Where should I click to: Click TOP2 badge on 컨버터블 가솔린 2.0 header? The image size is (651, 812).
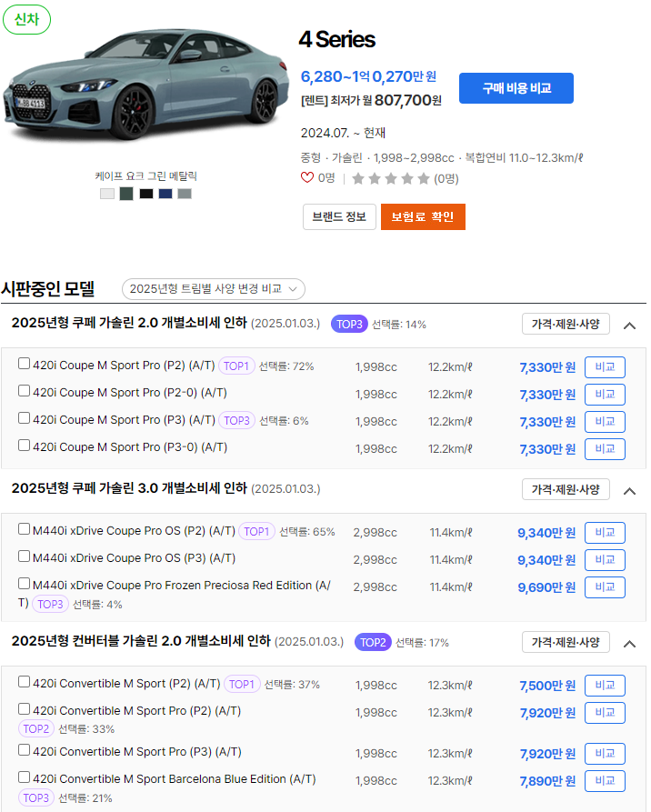point(373,642)
